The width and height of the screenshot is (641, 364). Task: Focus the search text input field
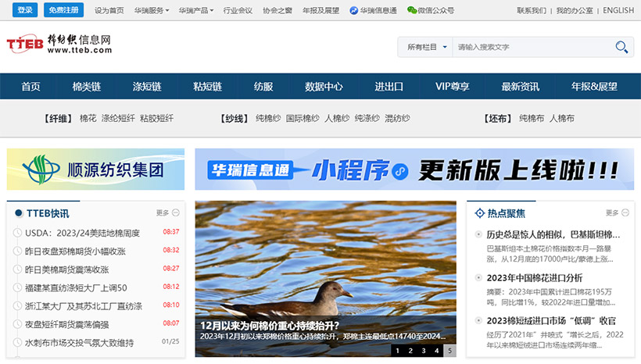point(532,47)
